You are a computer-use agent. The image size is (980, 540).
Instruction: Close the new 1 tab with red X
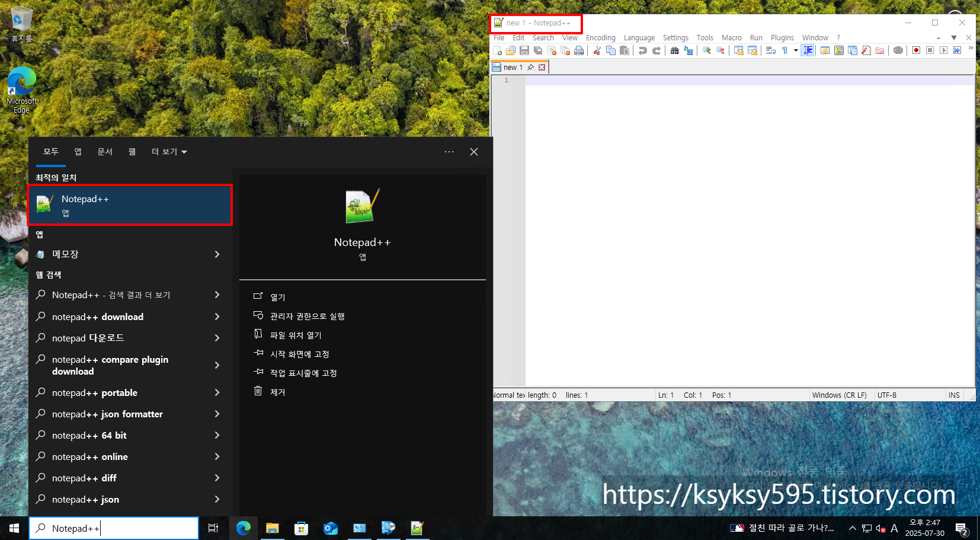[542, 67]
